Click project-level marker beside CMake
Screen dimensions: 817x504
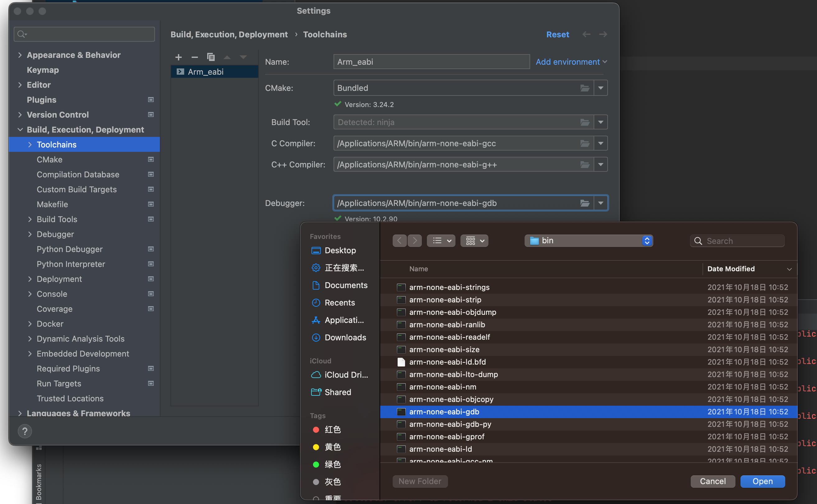pos(151,159)
